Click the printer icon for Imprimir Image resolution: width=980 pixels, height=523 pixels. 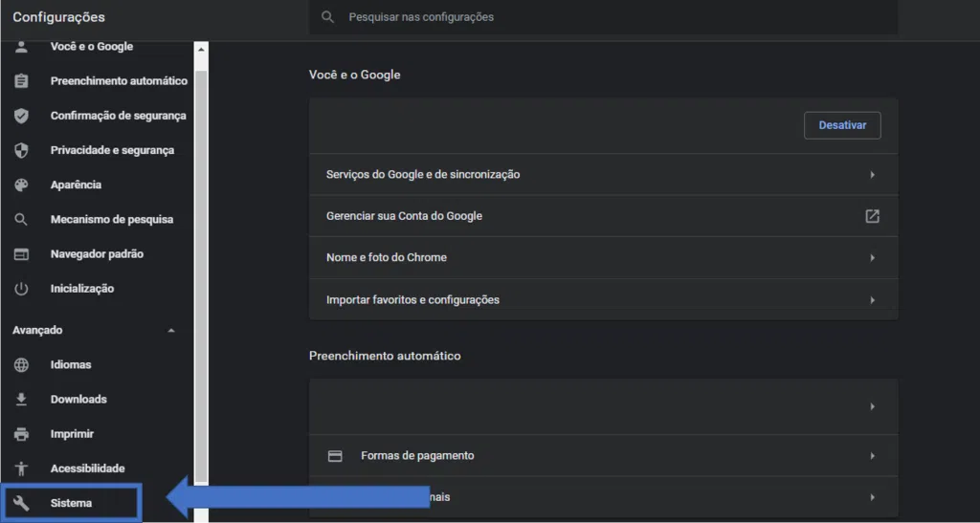pyautogui.click(x=21, y=434)
